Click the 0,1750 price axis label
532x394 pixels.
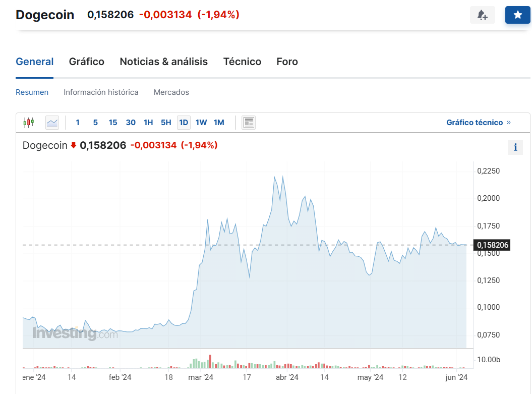pyautogui.click(x=488, y=226)
